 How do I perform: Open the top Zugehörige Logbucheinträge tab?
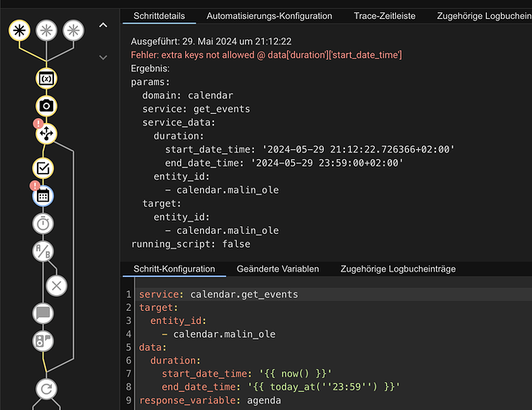(484, 16)
